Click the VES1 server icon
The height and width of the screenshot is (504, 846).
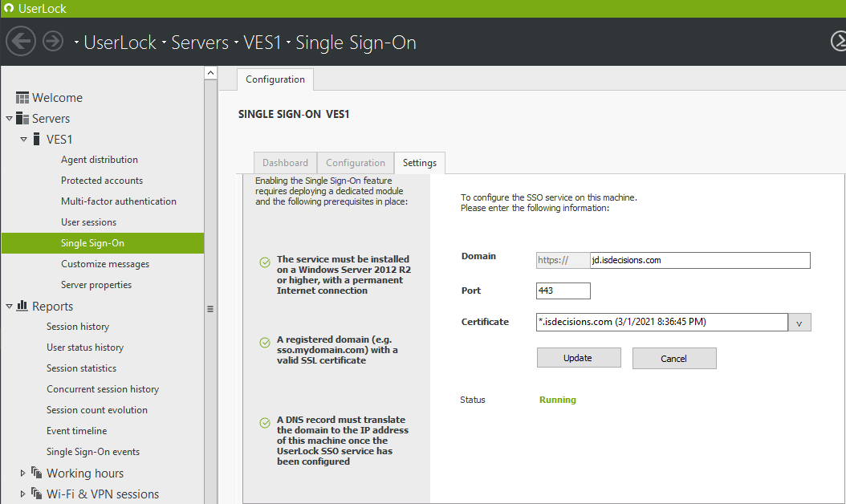tap(36, 139)
